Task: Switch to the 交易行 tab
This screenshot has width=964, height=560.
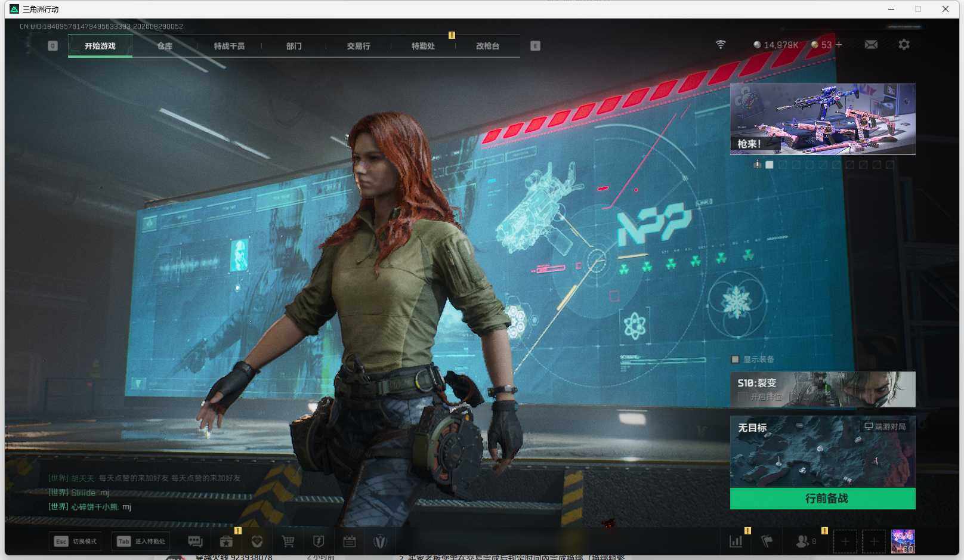Action: (x=359, y=46)
